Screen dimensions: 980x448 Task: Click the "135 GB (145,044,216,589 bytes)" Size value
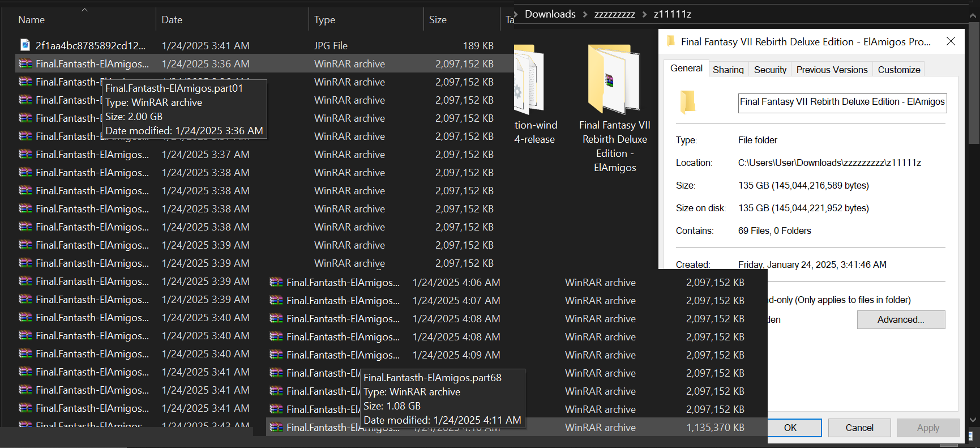pos(803,185)
